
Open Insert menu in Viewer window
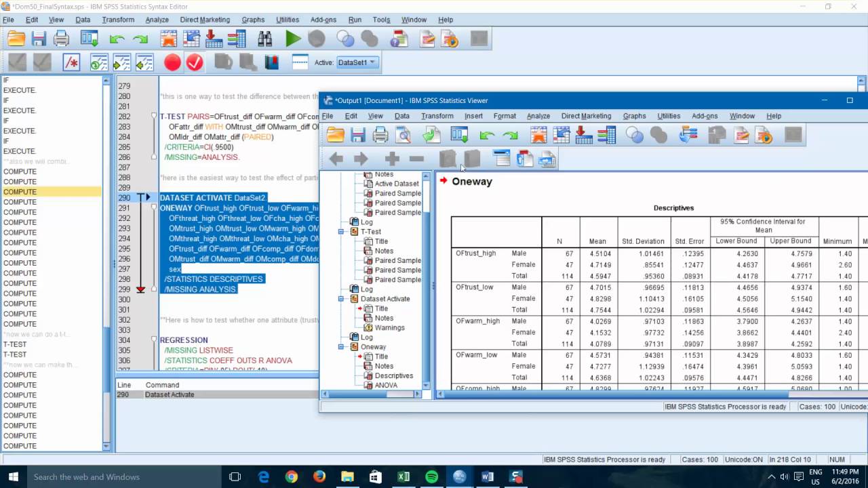tap(473, 116)
